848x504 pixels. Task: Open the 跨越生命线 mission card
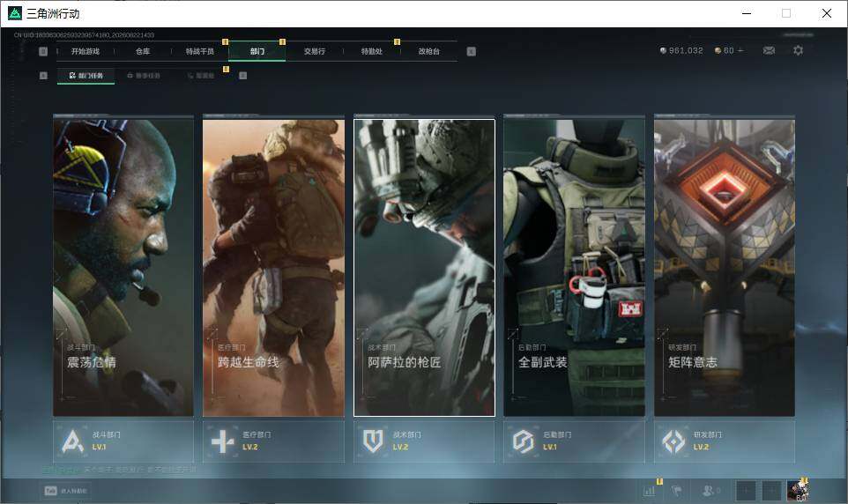click(273, 267)
